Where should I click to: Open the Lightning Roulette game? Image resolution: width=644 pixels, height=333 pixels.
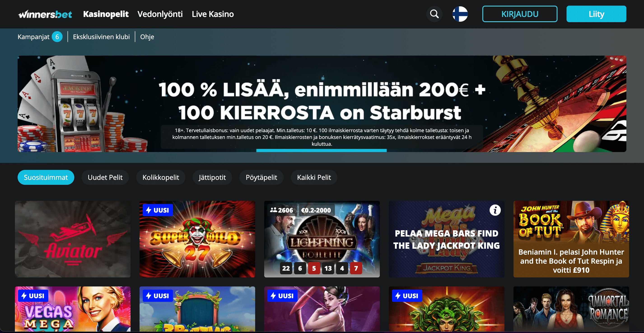322,239
